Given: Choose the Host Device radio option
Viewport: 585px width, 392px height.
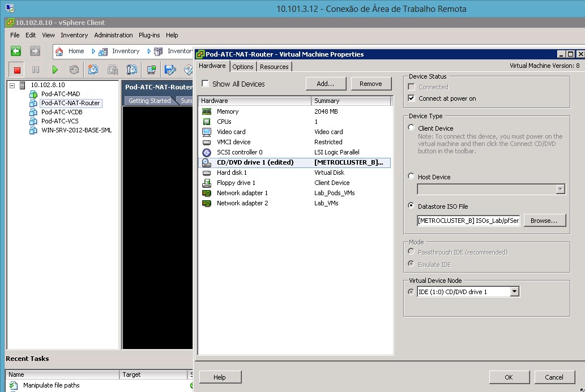Looking at the screenshot, I should pyautogui.click(x=411, y=176).
